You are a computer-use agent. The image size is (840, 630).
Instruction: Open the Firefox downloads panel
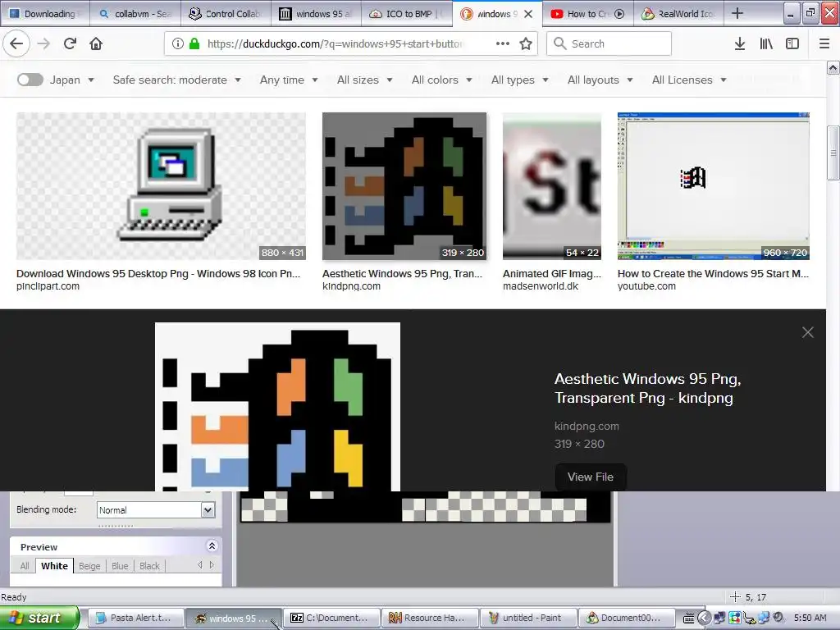pos(740,43)
